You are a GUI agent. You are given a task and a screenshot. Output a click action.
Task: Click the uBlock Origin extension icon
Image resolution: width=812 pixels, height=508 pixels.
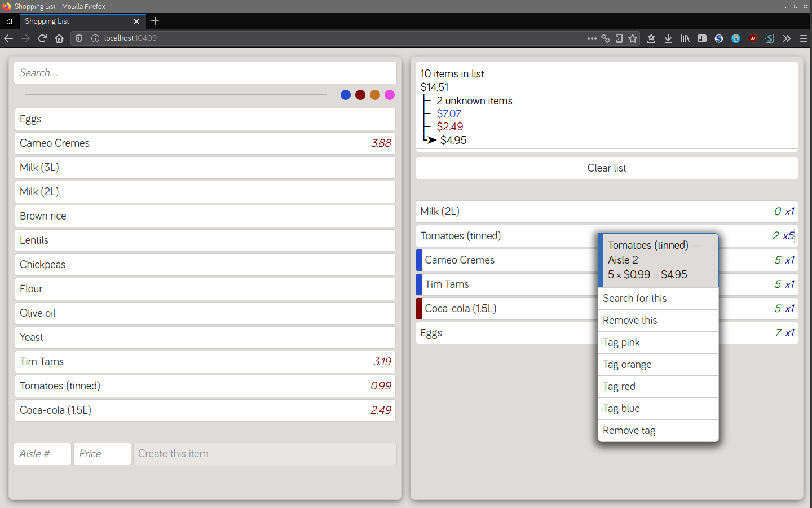pyautogui.click(x=753, y=38)
